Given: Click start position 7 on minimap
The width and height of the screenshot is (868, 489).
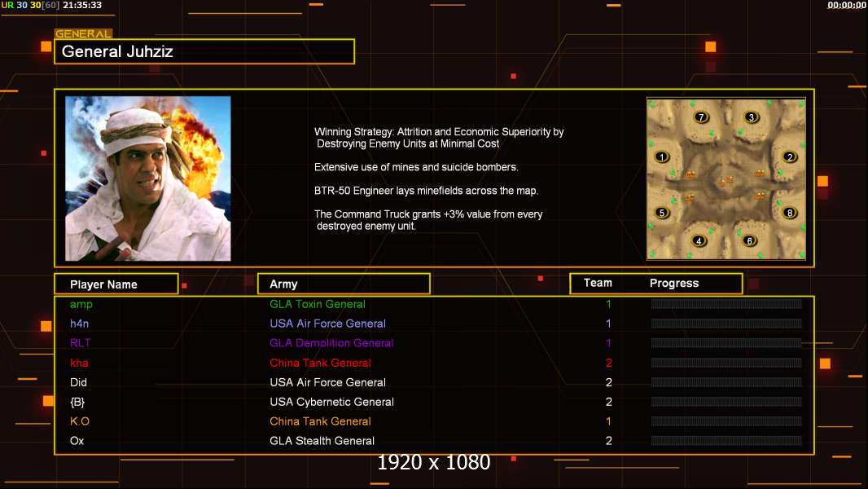Looking at the screenshot, I should pos(701,117).
